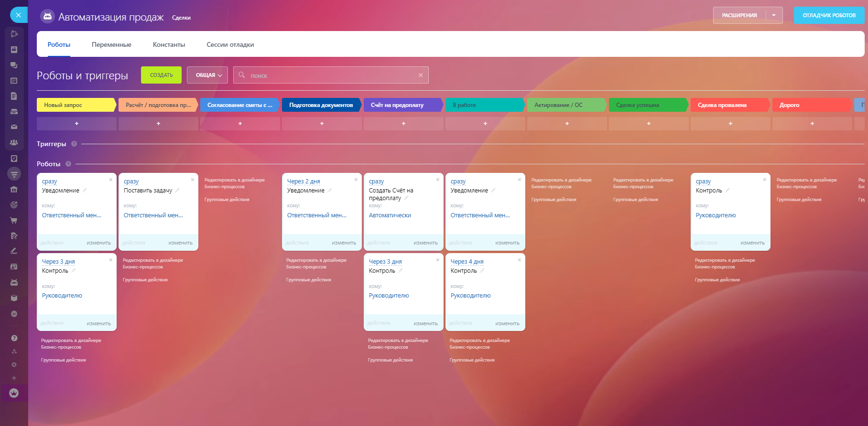Change the Через 4 дня delay setting

click(467, 262)
